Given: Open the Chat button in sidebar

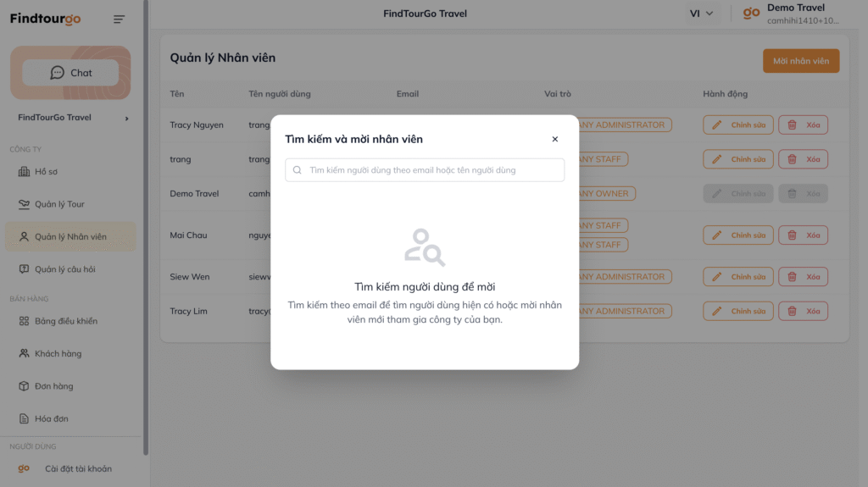Looking at the screenshot, I should tap(70, 73).
